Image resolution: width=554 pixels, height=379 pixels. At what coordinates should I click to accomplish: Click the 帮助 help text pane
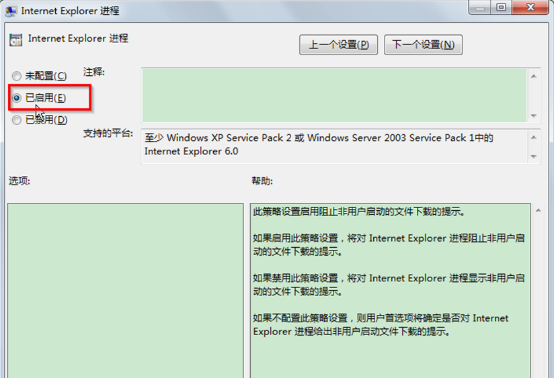click(x=390, y=291)
